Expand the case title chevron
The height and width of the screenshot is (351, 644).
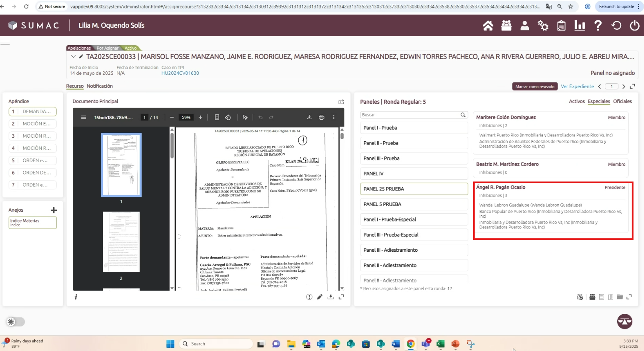73,57
